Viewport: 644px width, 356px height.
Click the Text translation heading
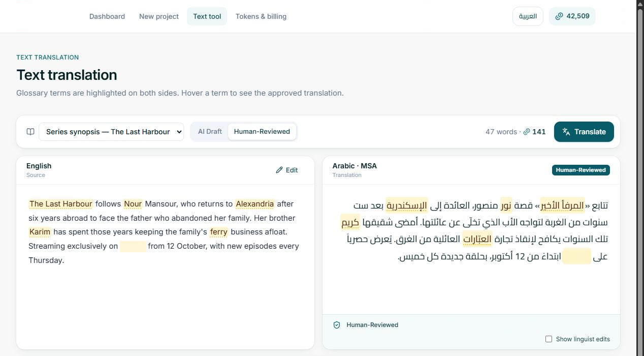[67, 75]
